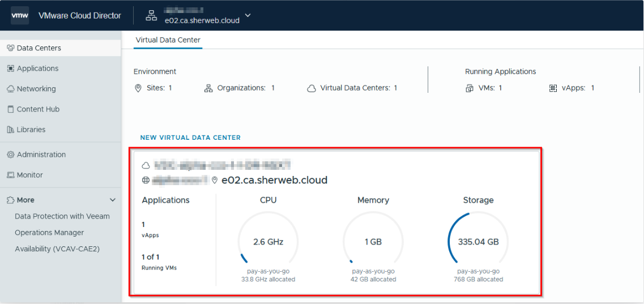Click the NEW VIRTUAL DATA CENTER button
The image size is (644, 304).
(190, 138)
